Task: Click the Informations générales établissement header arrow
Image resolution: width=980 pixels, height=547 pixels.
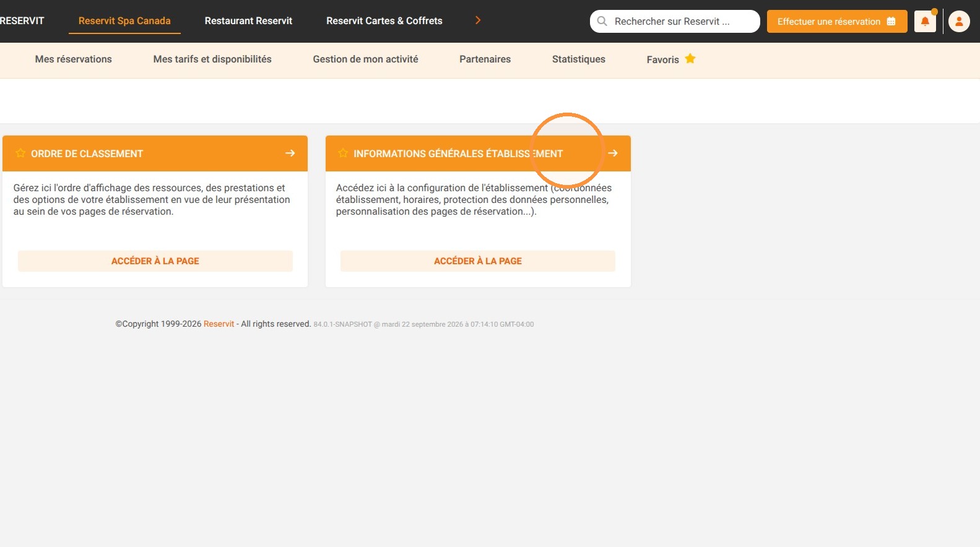Action: point(613,153)
